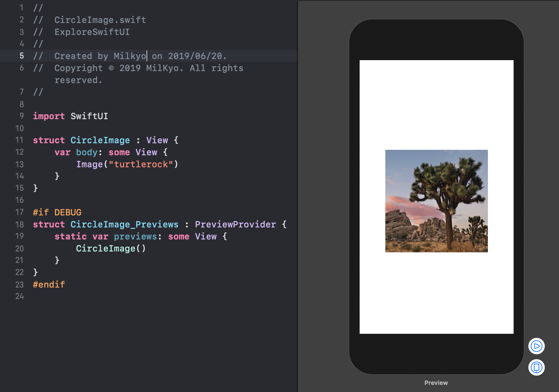Screen dimensions: 559x392
Task: Click the CircleImage() call on line 20
Action: (x=110, y=248)
